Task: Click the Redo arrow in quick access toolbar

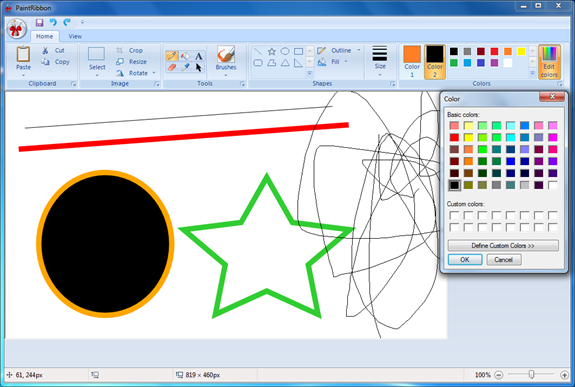Action: coord(67,22)
